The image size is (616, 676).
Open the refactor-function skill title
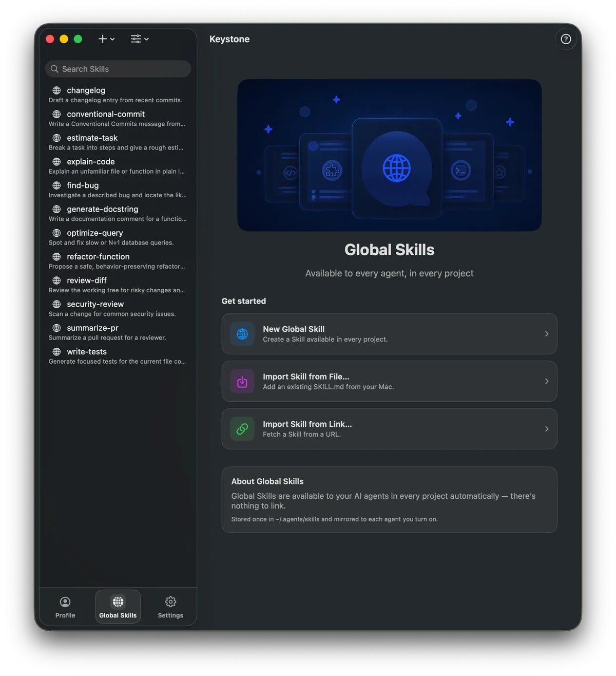98,256
